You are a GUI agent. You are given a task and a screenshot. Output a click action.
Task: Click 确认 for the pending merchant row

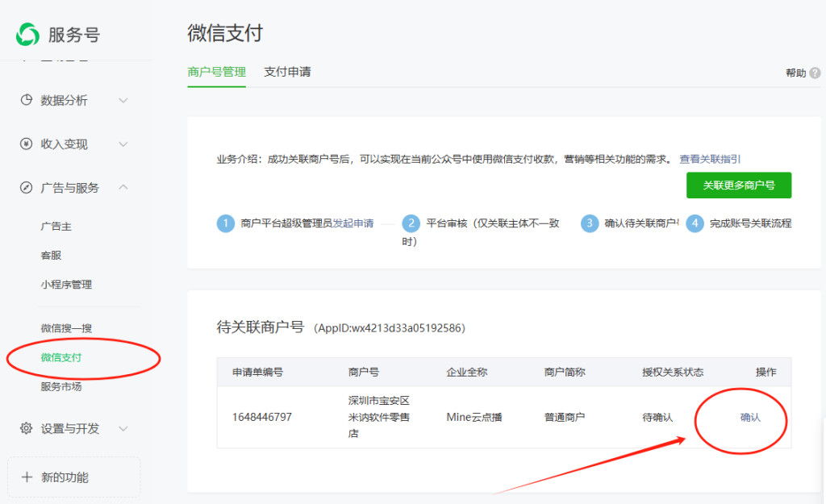[750, 418]
